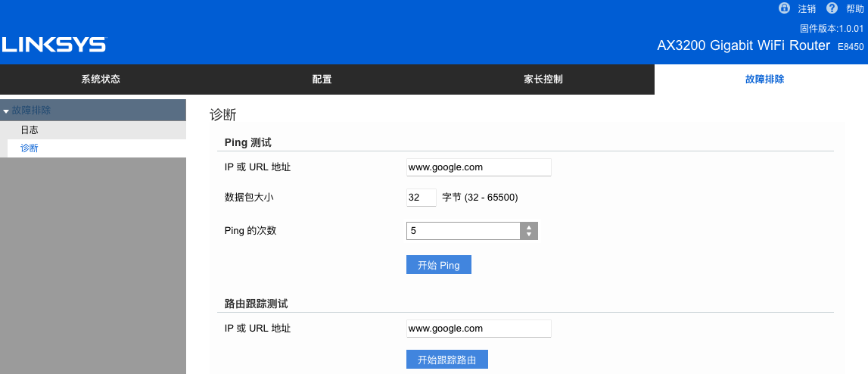Click the 开始跟踪路由 button
Screen dimensions: 868x374
(447, 360)
